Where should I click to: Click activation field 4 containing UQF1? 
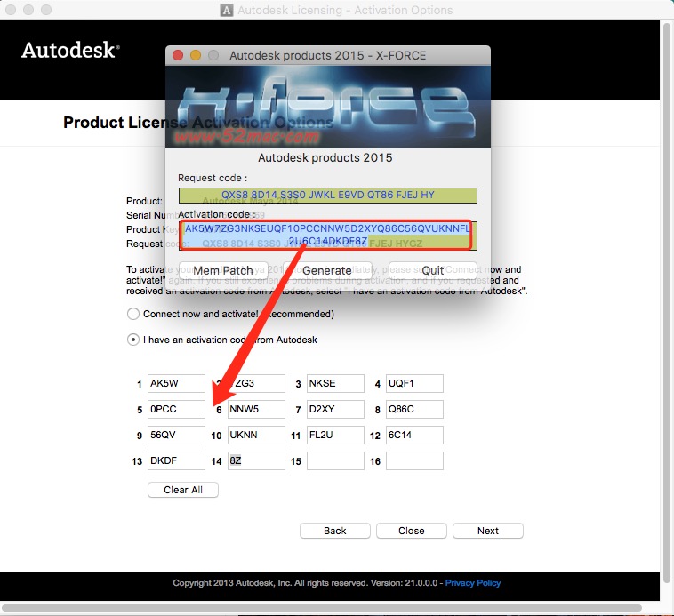[414, 384]
